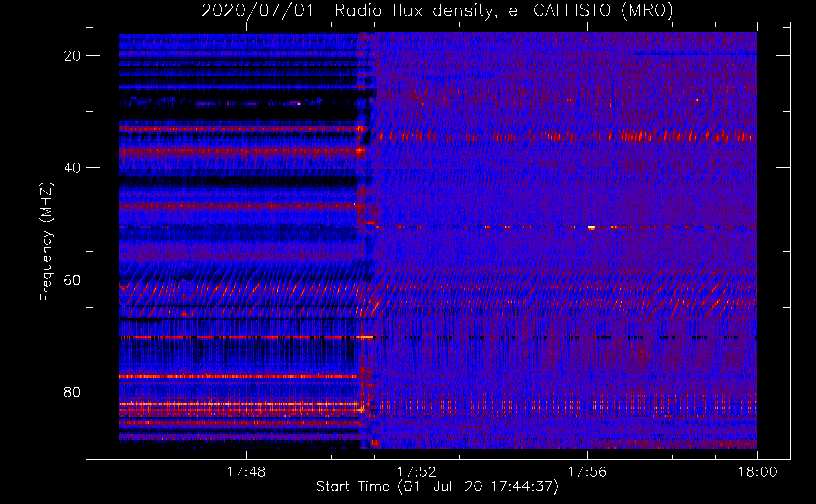Click the 17:48 time axis label
The height and width of the screenshot is (504, 816).
point(246,472)
